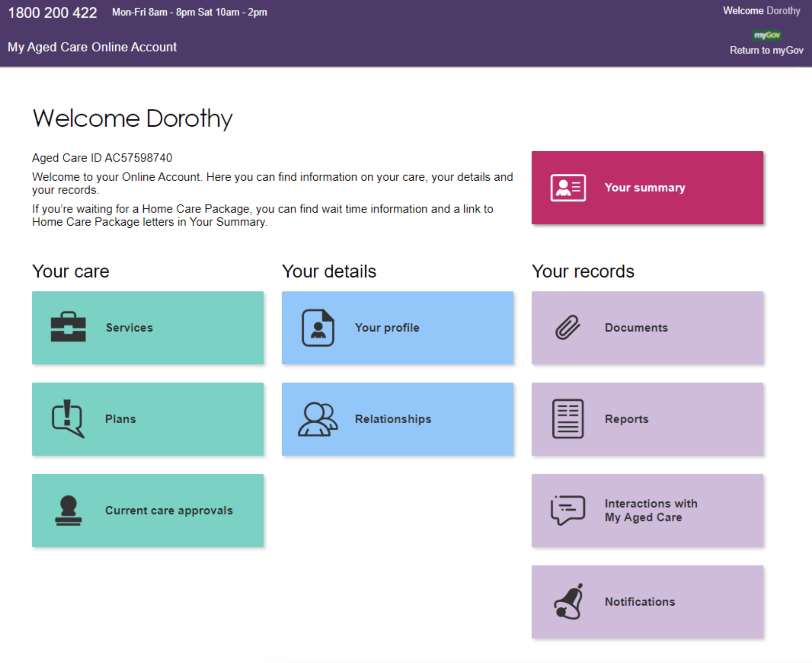Click the paperclip icon for Documents

tap(568, 327)
